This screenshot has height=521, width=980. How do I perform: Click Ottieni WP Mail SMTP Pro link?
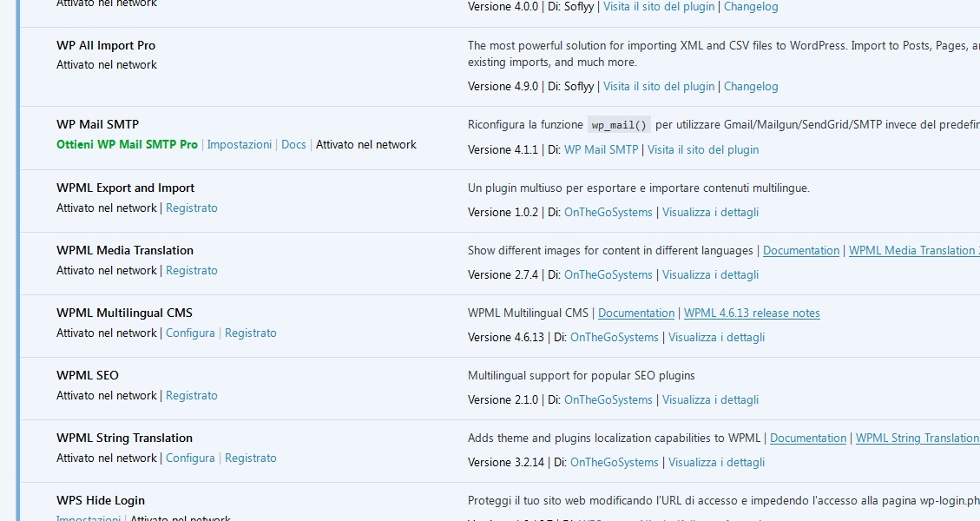[127, 144]
